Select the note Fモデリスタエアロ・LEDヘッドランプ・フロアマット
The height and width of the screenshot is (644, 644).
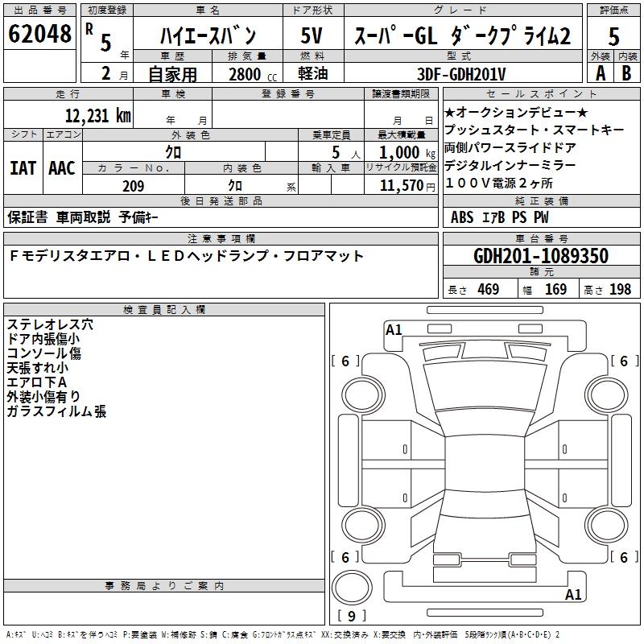pos(186,256)
